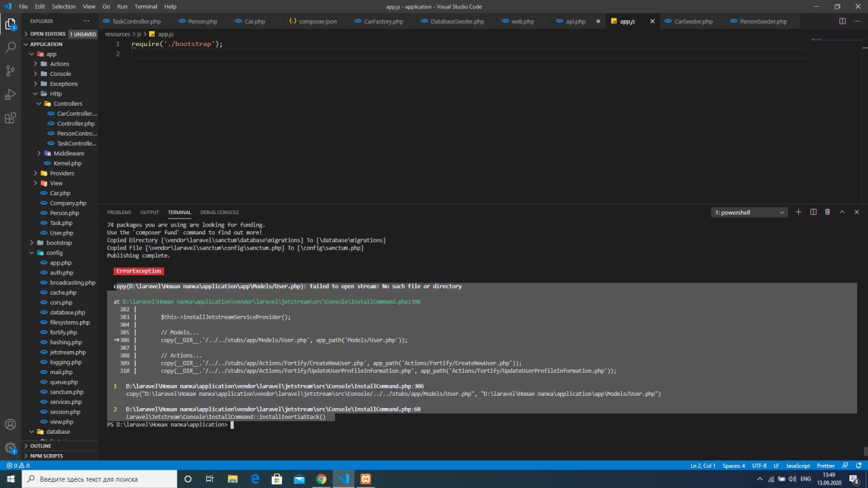Open the Explorer view in activity bar
Screen dimensions: 868x488
click(10, 25)
